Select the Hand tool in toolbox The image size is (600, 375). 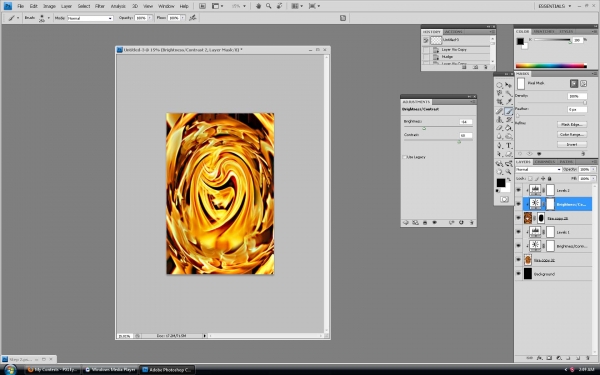coord(499,172)
